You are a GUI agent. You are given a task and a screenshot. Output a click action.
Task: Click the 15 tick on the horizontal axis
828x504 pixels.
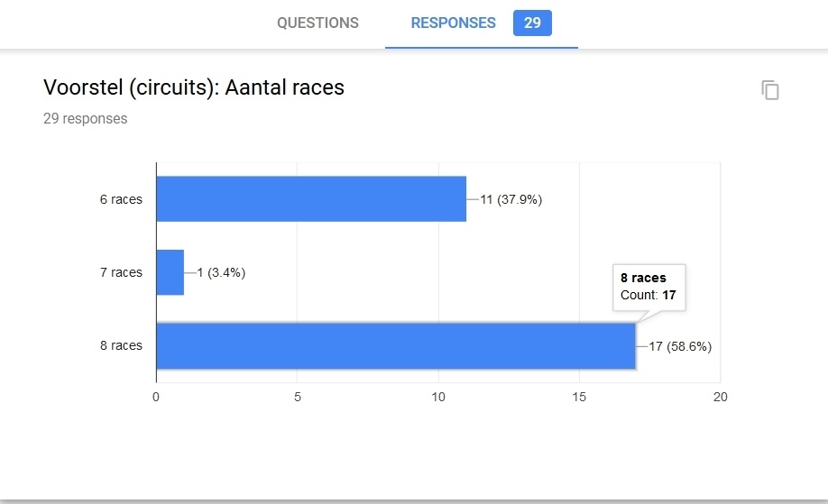pyautogui.click(x=579, y=397)
